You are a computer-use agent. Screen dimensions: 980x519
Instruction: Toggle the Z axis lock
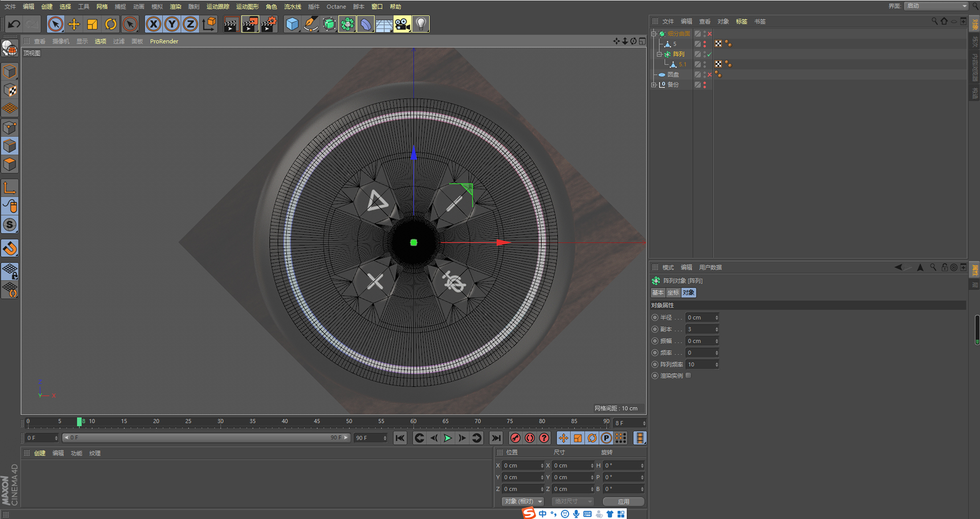pos(190,24)
